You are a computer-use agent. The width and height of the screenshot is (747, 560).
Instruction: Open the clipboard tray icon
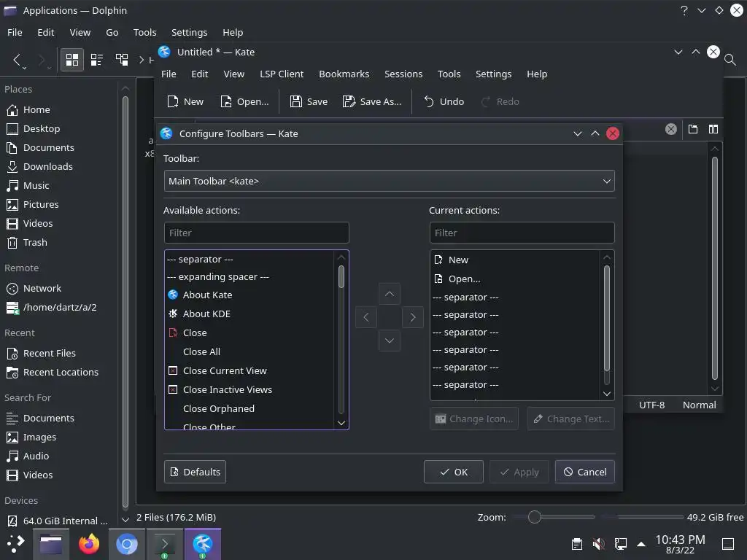point(576,544)
